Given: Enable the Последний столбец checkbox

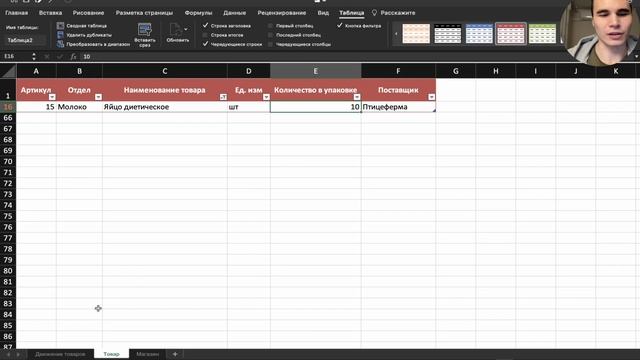Looking at the screenshot, I should (x=271, y=35).
